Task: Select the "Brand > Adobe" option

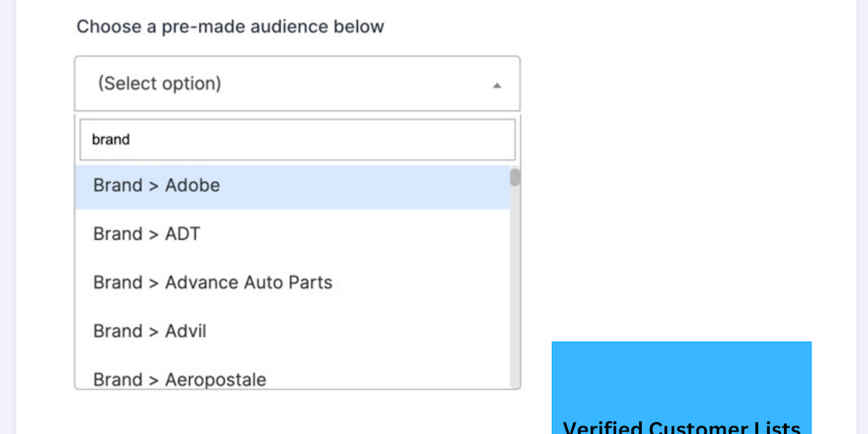Action: click(x=157, y=186)
